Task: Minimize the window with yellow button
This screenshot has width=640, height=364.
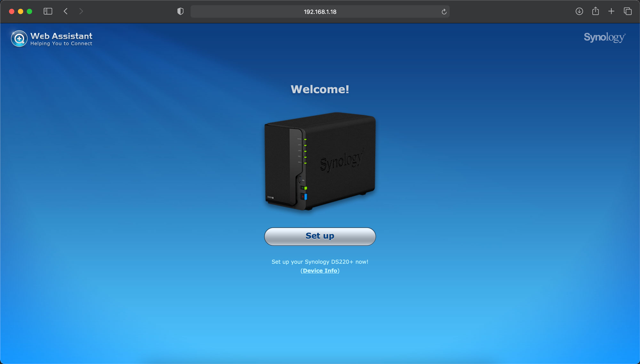Action: coord(20,12)
